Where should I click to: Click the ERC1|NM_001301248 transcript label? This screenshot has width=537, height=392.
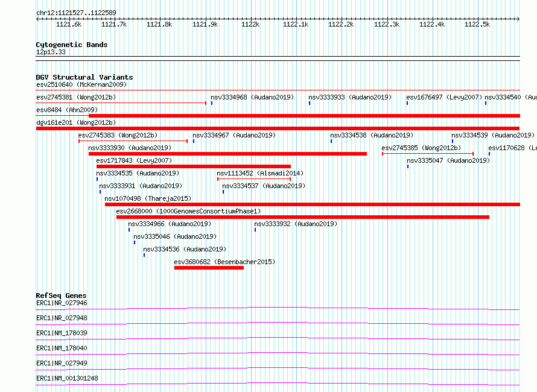pyautogui.click(x=67, y=378)
